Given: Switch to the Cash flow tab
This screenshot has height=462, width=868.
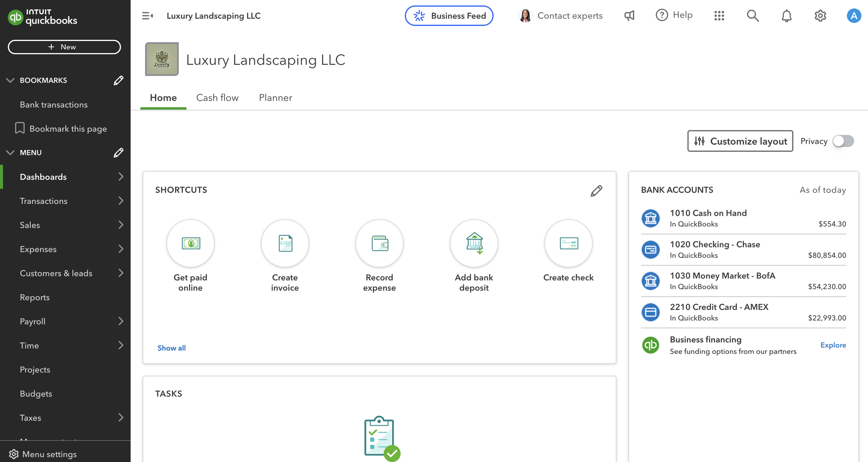Looking at the screenshot, I should click(217, 98).
